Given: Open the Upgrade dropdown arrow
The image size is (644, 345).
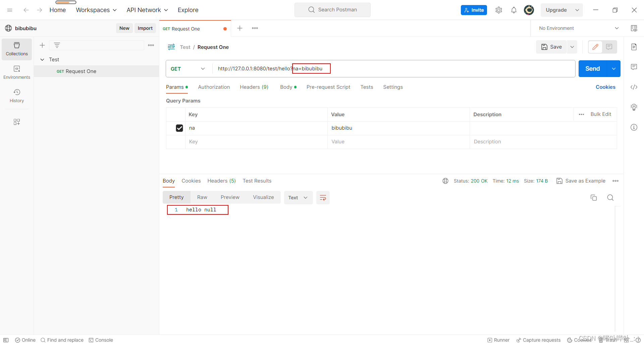Looking at the screenshot, I should coord(577,10).
